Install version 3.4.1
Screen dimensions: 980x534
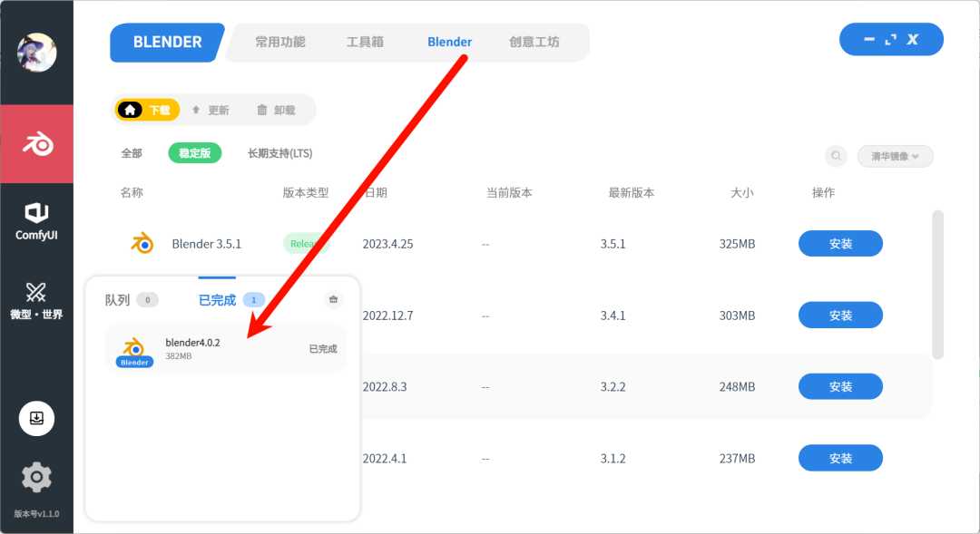pos(840,316)
